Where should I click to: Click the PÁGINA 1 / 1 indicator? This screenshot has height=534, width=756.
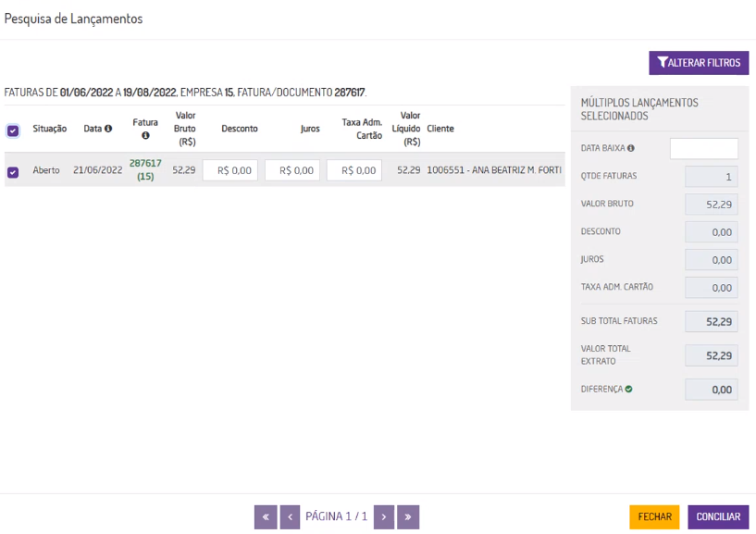tap(337, 516)
